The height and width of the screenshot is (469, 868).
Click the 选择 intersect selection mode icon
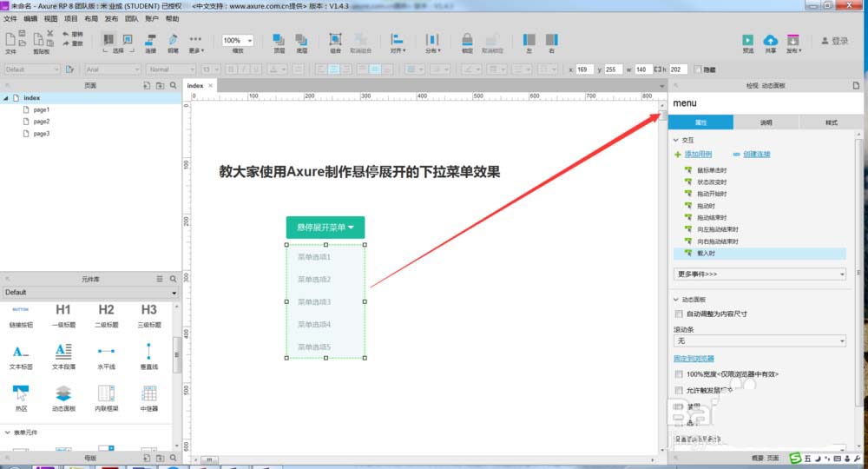click(108, 39)
